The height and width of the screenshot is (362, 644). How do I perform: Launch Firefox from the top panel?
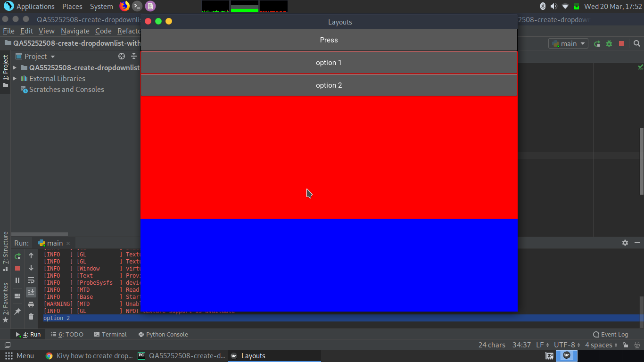point(124,6)
